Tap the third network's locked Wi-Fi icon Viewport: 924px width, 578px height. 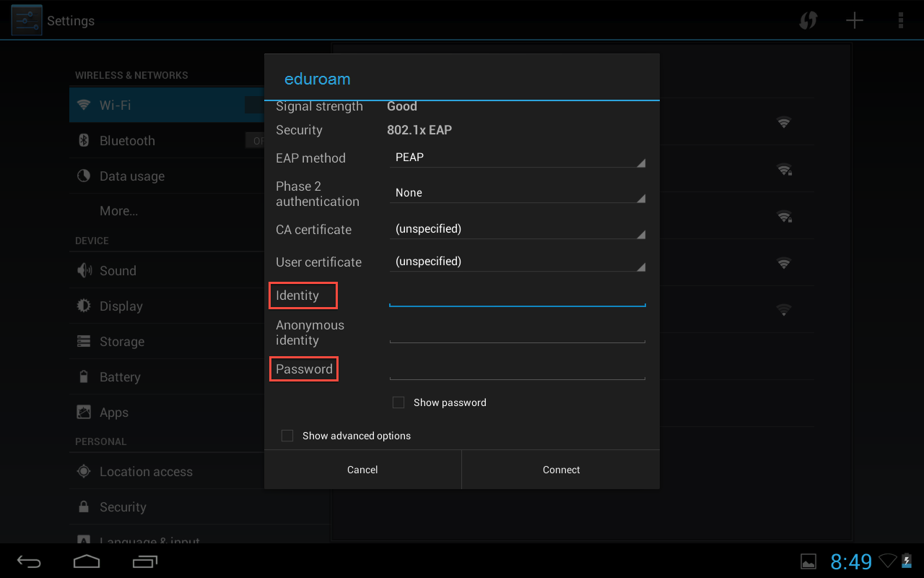point(784,216)
